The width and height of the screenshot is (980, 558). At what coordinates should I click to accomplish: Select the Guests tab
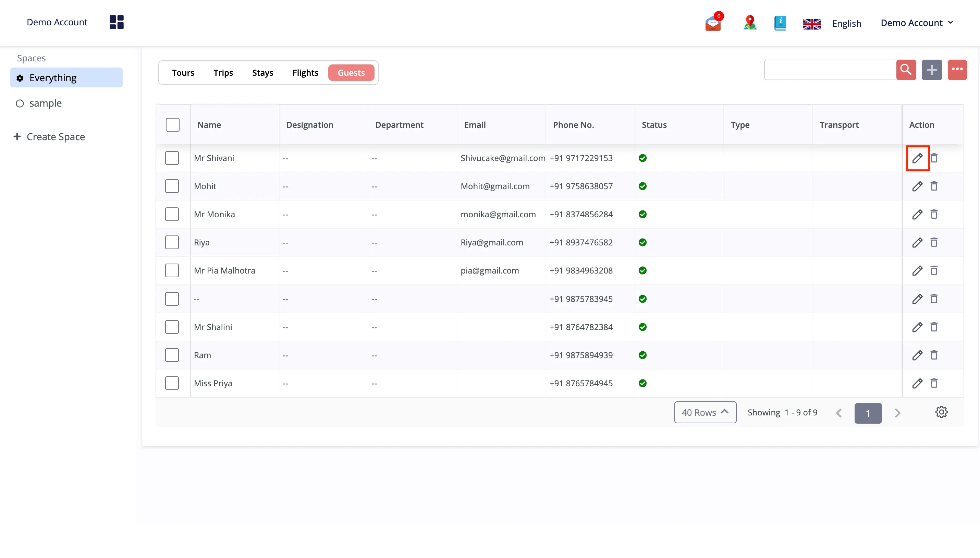click(x=351, y=73)
